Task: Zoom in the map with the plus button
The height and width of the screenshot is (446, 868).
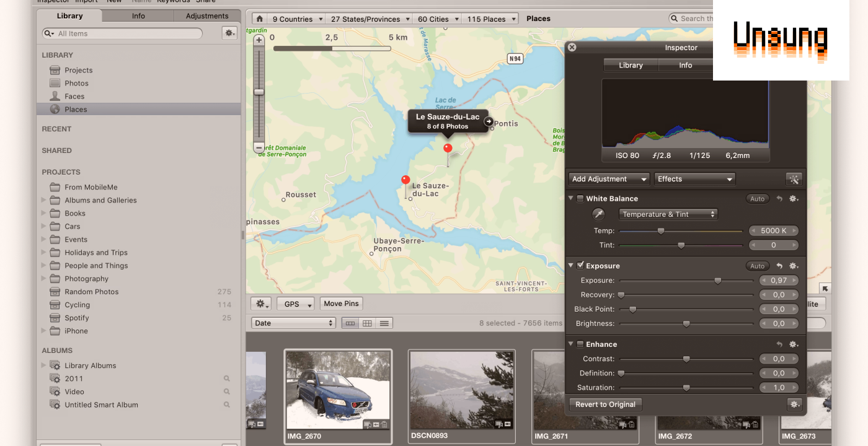Action: [x=259, y=40]
